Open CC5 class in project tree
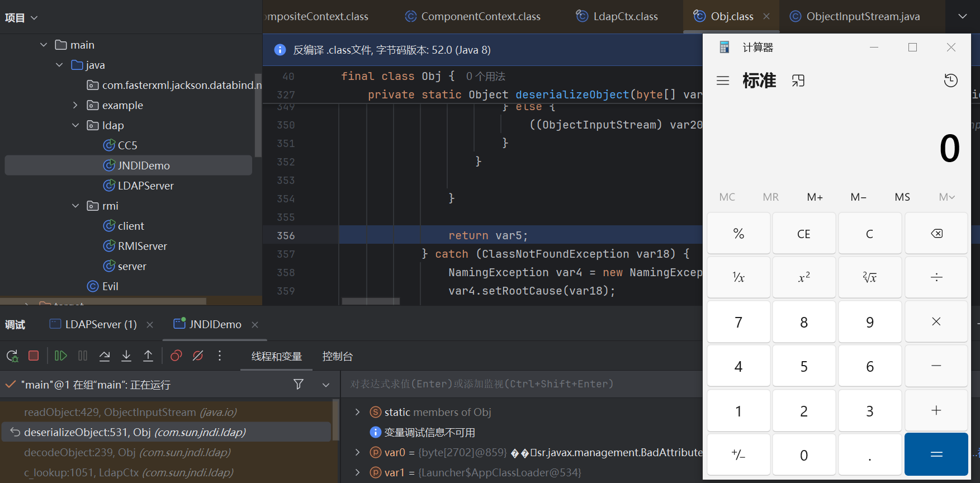 pos(127,145)
